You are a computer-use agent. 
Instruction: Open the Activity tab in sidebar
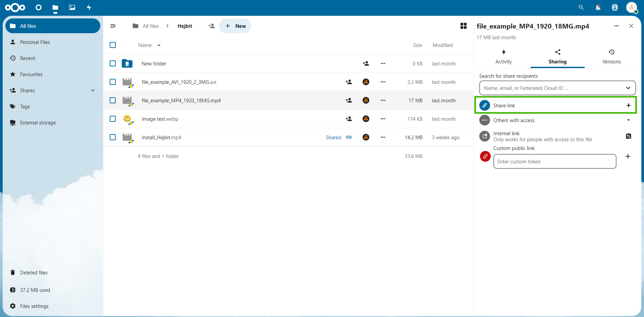(503, 56)
